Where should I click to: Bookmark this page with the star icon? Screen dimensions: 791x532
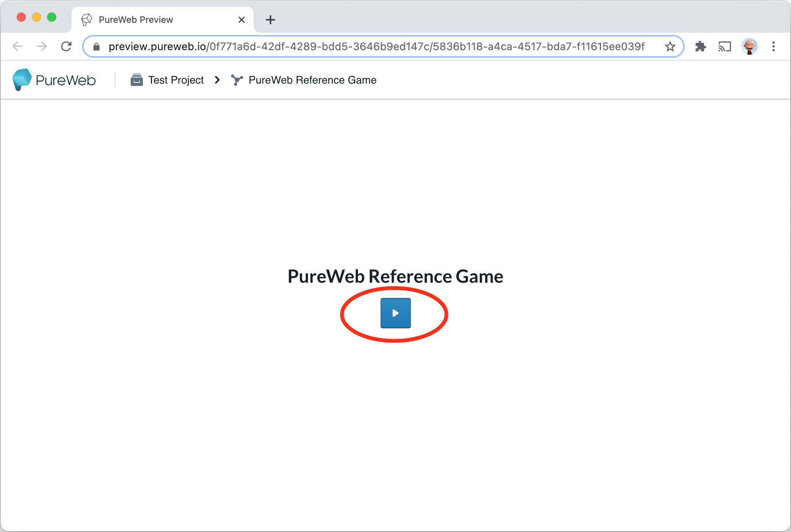670,46
